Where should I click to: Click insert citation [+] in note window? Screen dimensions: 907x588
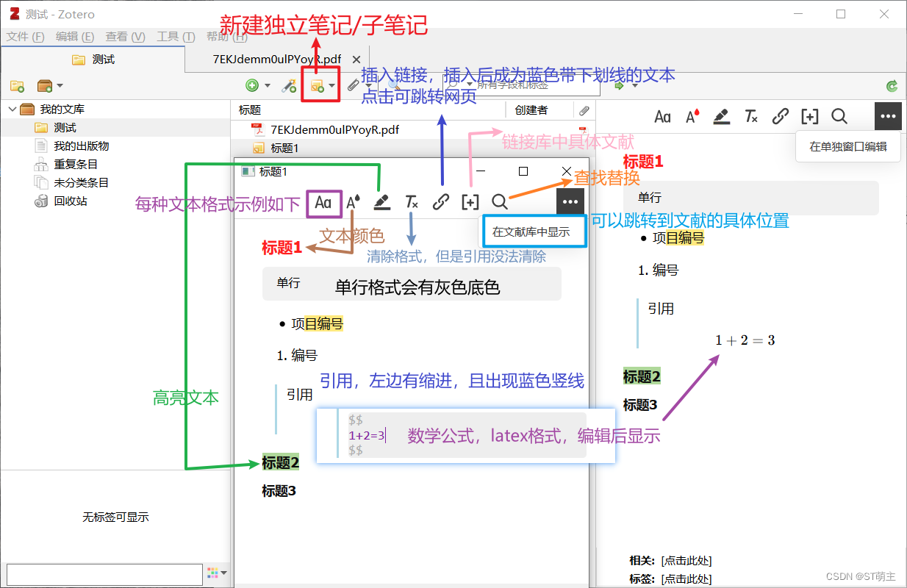pyautogui.click(x=470, y=202)
